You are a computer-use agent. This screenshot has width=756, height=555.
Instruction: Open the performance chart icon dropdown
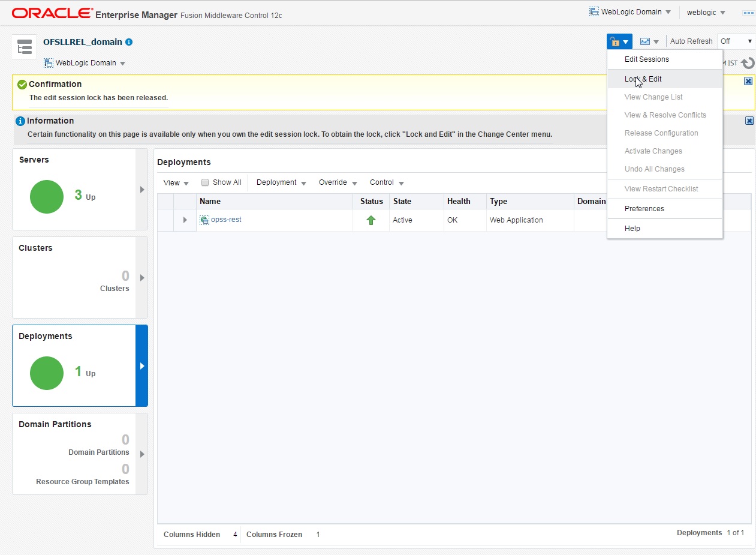[649, 41]
